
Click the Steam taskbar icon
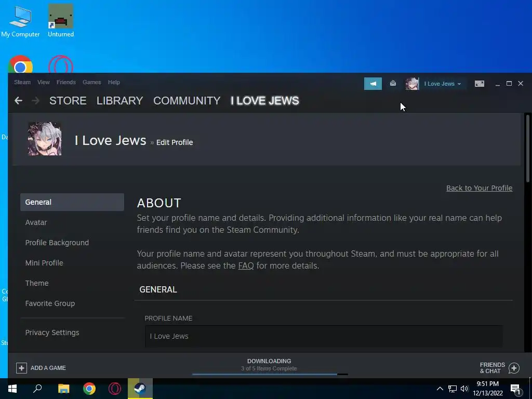tap(140, 389)
